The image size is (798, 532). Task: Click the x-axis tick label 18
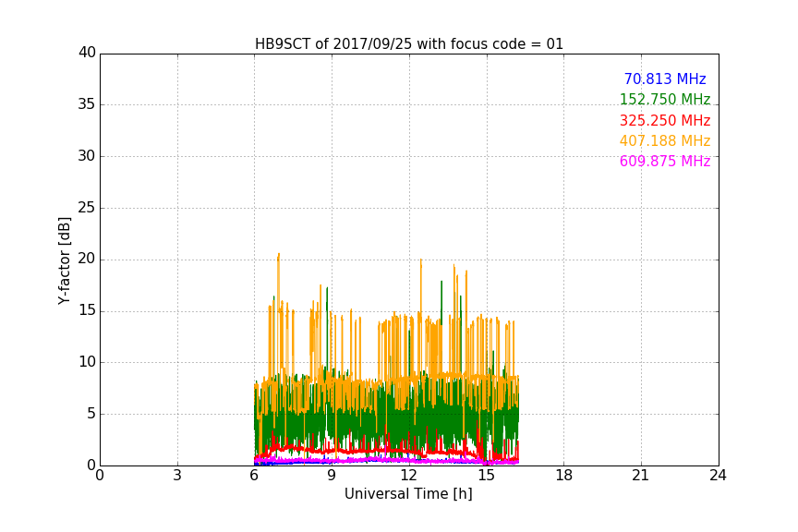click(563, 476)
